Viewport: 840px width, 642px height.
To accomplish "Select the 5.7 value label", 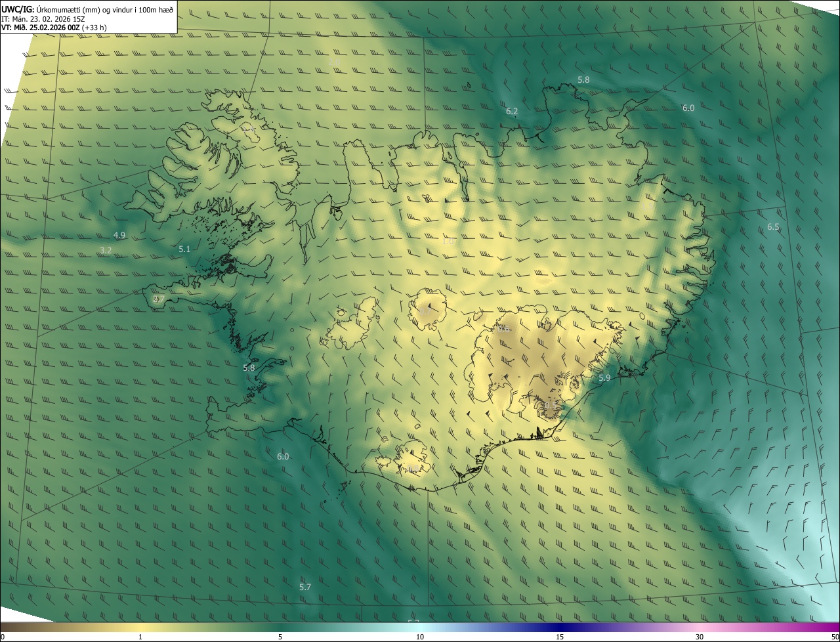I will pyautogui.click(x=305, y=587).
